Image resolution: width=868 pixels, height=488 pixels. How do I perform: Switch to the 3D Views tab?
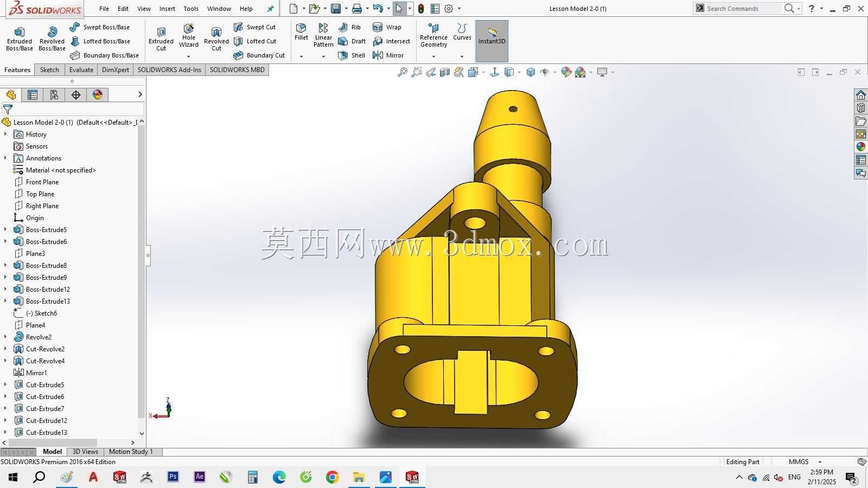(86, 452)
